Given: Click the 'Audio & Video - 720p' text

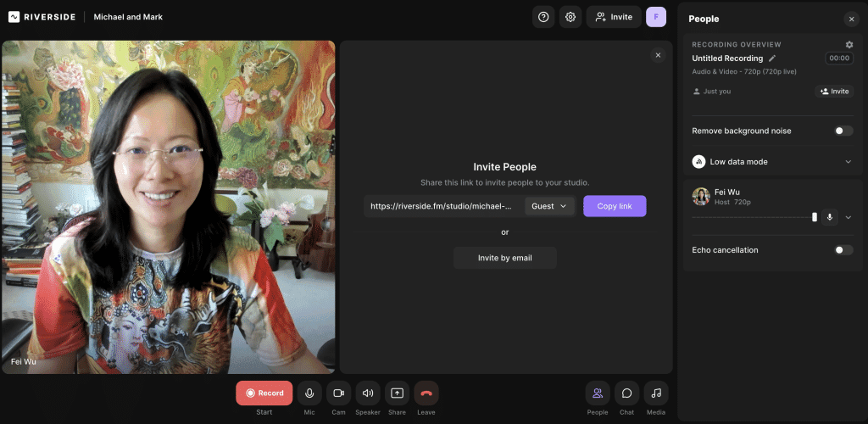Looking at the screenshot, I should 744,72.
